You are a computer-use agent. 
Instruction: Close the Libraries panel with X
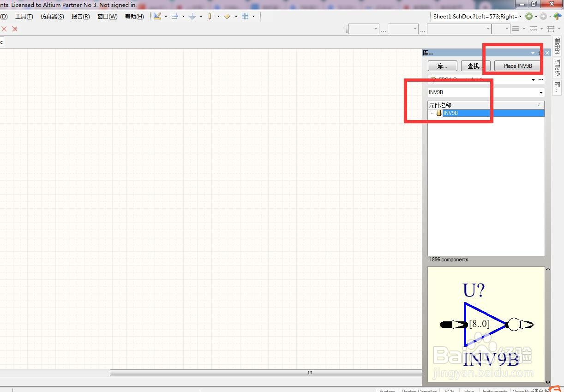coord(547,53)
